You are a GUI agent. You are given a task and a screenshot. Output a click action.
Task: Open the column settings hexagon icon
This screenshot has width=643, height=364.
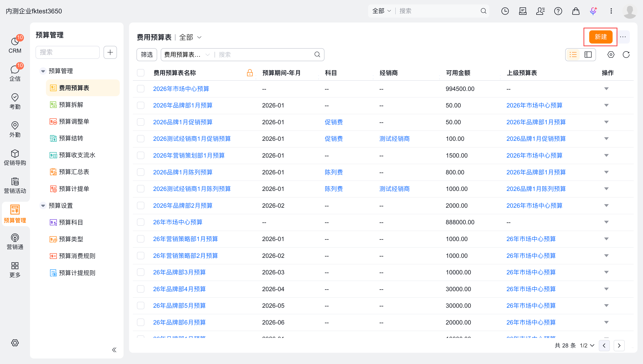point(611,55)
